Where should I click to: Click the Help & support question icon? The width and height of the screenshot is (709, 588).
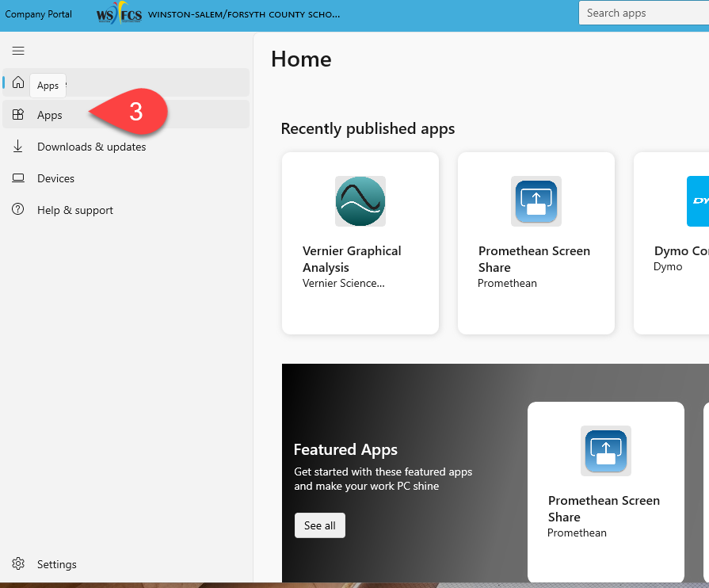(x=18, y=209)
